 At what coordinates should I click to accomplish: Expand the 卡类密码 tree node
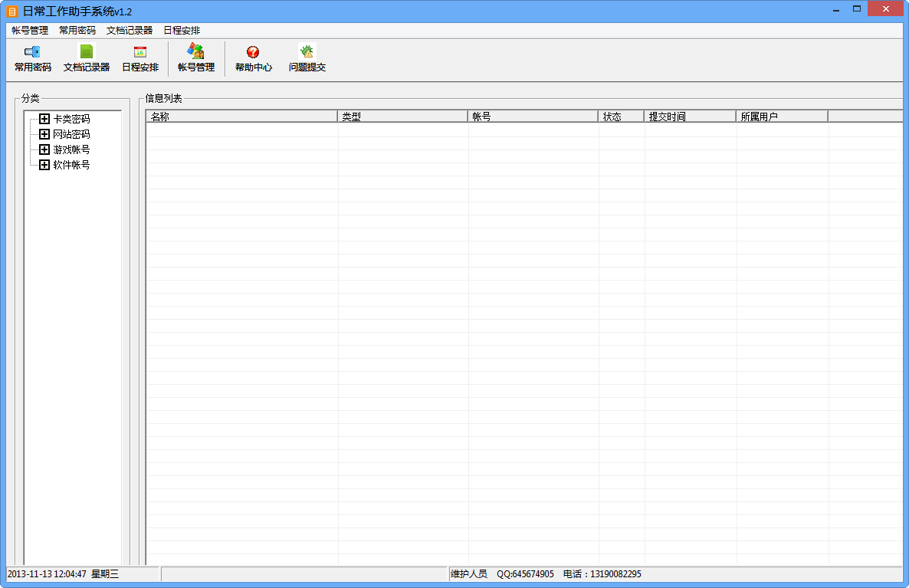pos(44,119)
